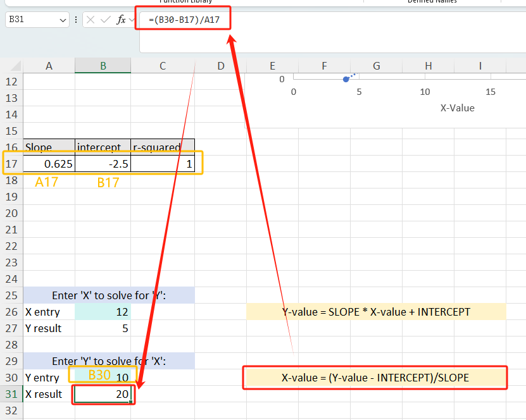526x420 pixels.
Task: Click the Y-value = SLOPE * X-value + INTERCEPT note
Action: click(x=376, y=312)
